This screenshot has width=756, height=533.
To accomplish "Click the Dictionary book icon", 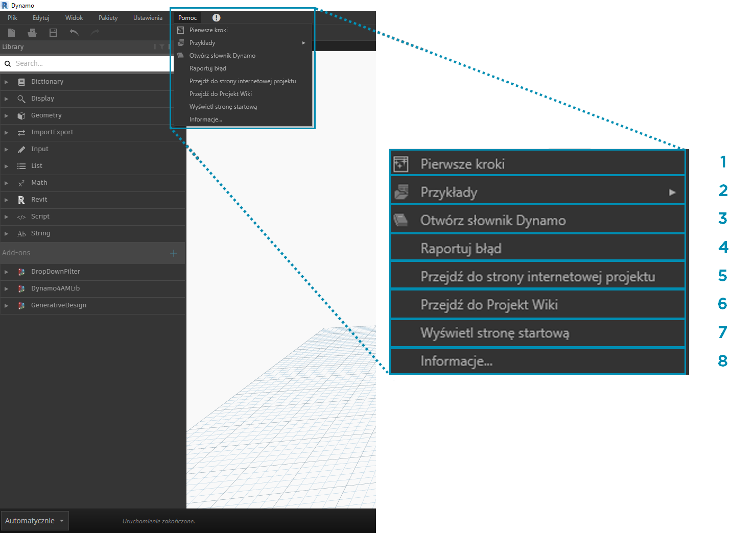I will click(x=21, y=82).
